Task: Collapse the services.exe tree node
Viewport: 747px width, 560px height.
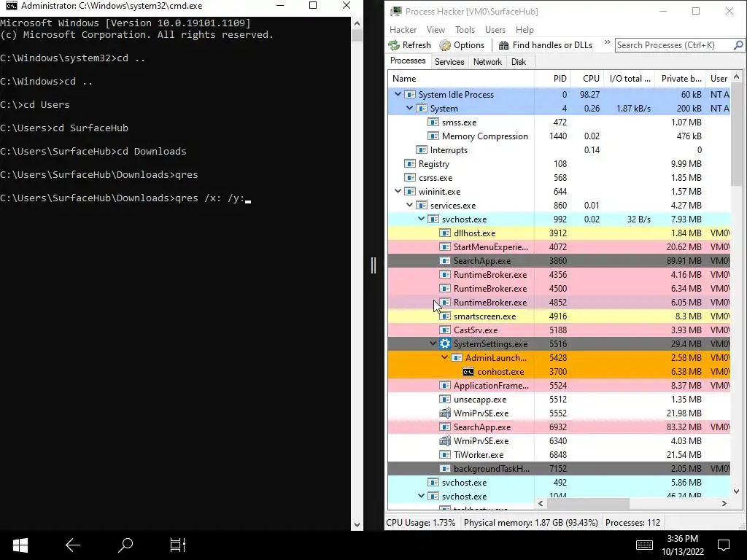Action: (410, 205)
